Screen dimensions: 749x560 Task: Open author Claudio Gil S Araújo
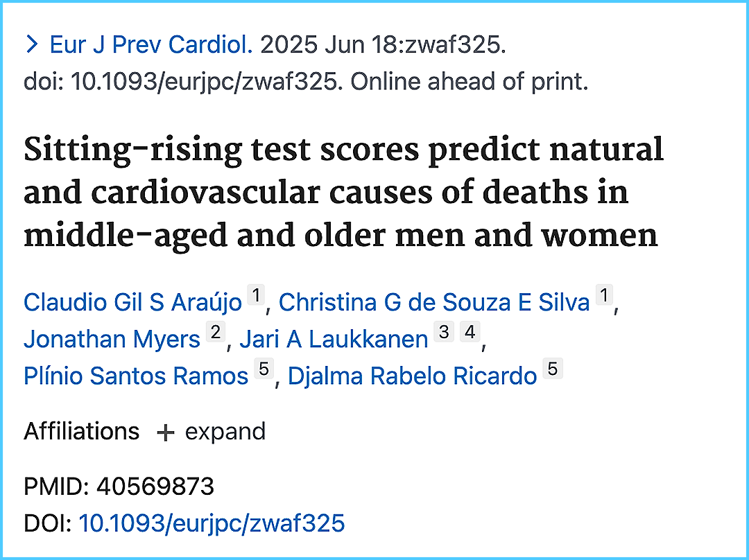coord(133,302)
